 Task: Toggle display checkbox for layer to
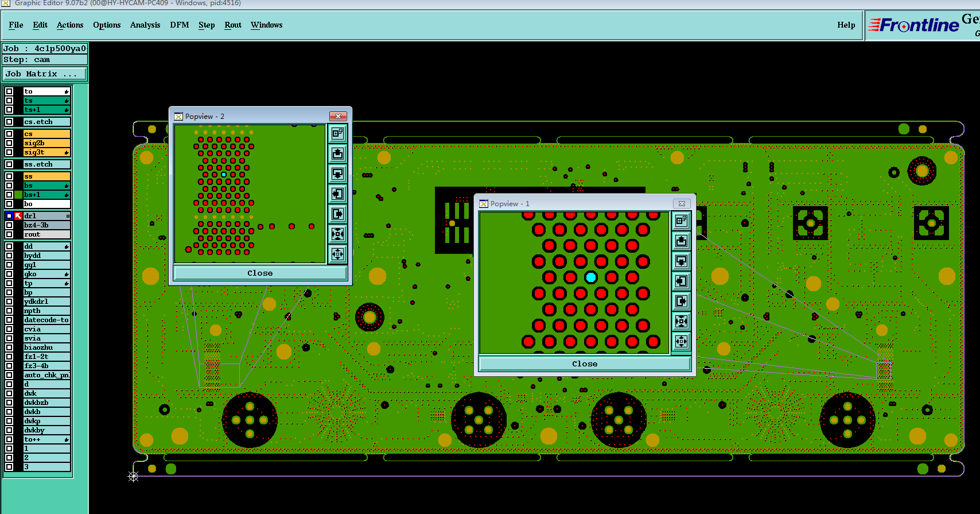9,91
